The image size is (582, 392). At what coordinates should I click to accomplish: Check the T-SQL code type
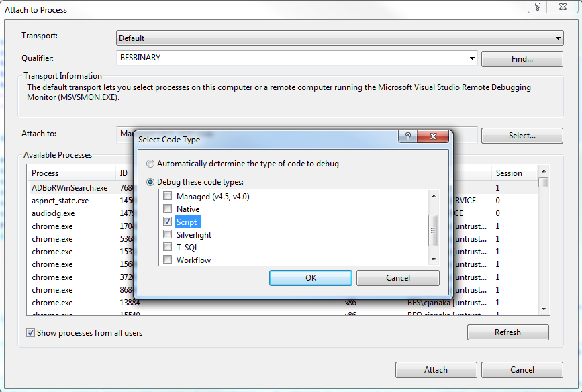[x=166, y=247]
